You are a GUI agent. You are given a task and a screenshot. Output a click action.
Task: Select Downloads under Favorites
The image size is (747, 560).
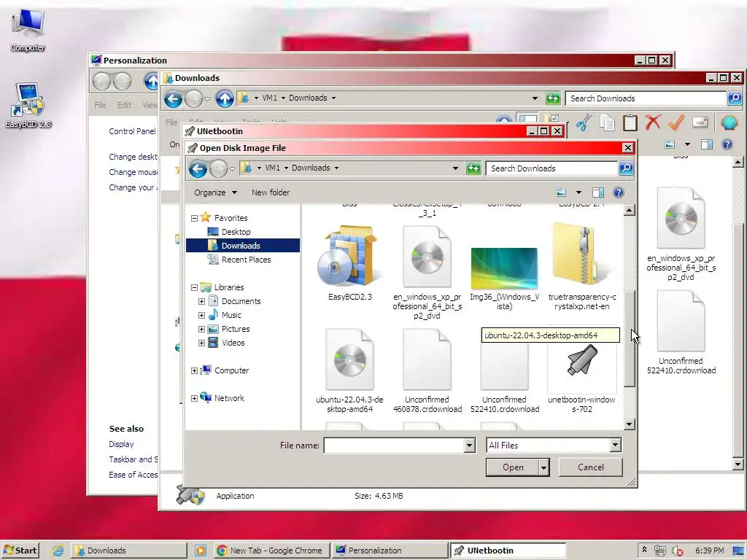(x=242, y=246)
